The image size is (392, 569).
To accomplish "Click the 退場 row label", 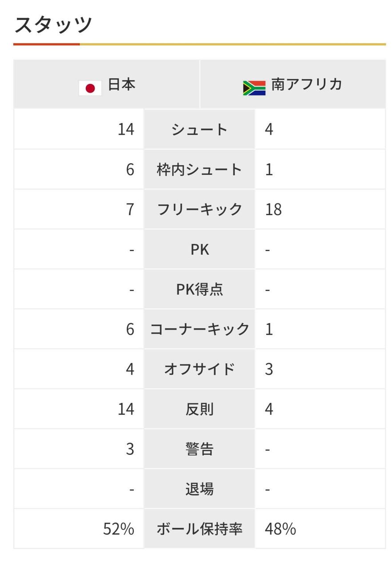I will tap(200, 489).
